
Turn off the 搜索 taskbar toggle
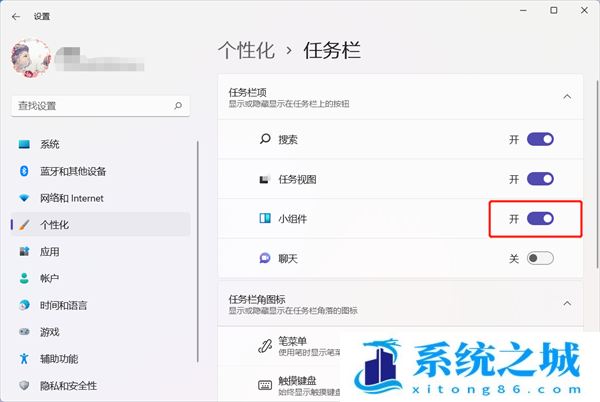[x=540, y=139]
